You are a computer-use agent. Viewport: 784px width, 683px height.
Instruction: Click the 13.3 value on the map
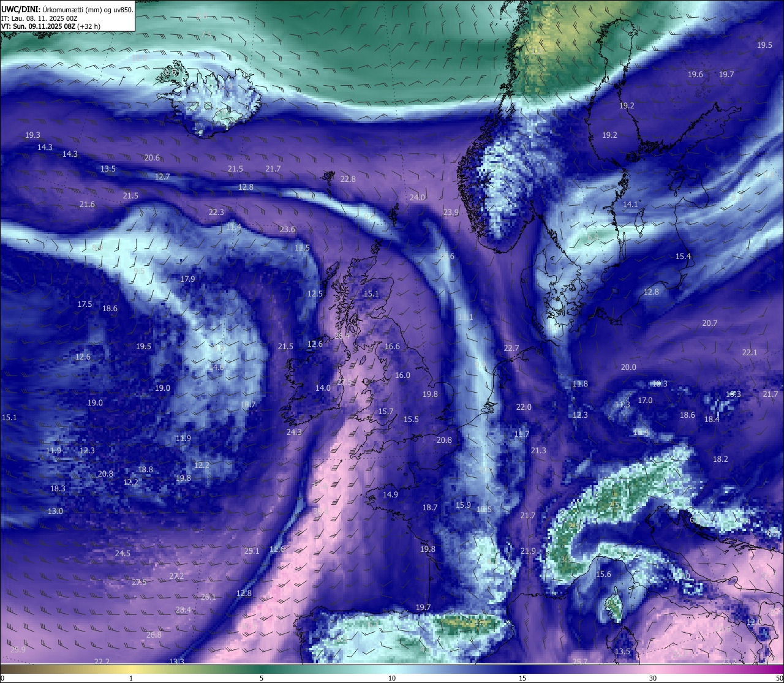(x=176, y=662)
